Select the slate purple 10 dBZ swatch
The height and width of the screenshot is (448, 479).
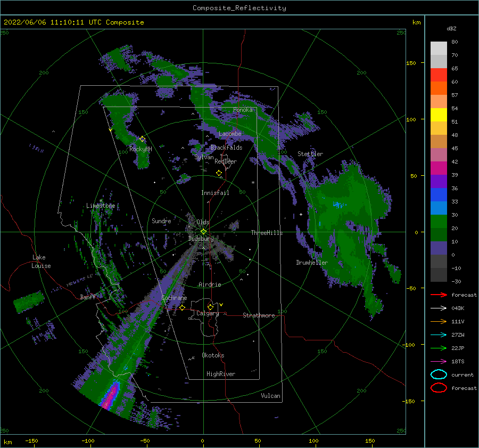pos(439,248)
